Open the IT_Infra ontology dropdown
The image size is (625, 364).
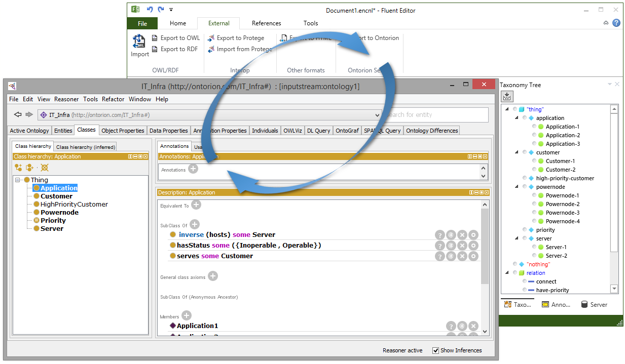[377, 115]
